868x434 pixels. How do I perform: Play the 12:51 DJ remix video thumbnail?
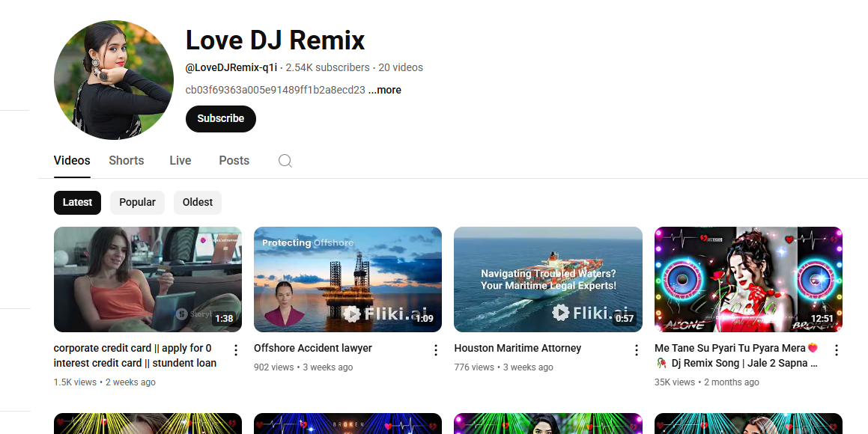click(748, 279)
